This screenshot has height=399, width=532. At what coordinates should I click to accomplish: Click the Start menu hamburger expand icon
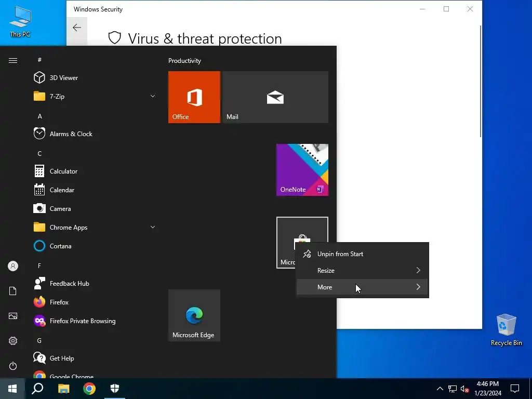(13, 60)
